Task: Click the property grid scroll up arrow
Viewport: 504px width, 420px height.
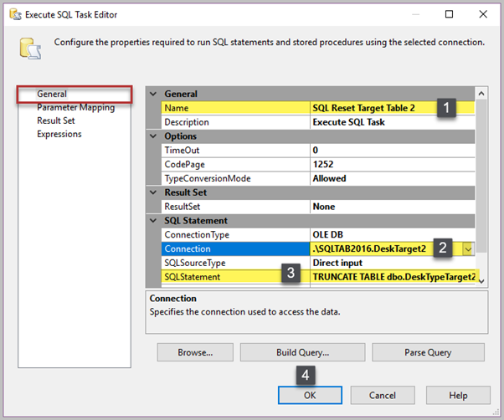Action: point(481,94)
